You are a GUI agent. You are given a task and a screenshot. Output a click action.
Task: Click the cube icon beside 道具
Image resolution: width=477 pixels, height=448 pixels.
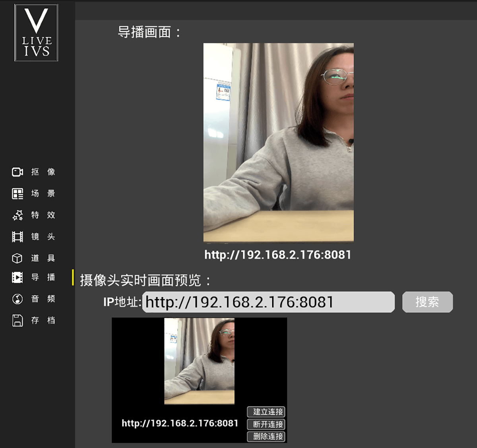point(17,258)
